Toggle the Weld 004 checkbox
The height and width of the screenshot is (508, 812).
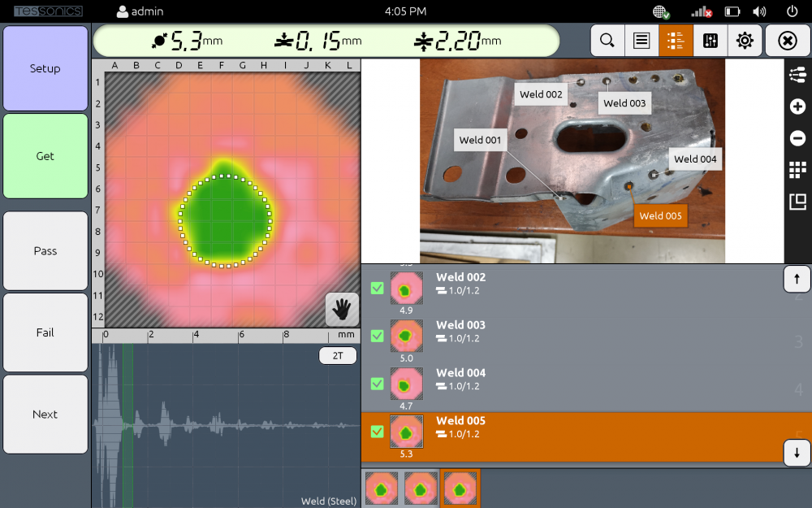pyautogui.click(x=377, y=384)
